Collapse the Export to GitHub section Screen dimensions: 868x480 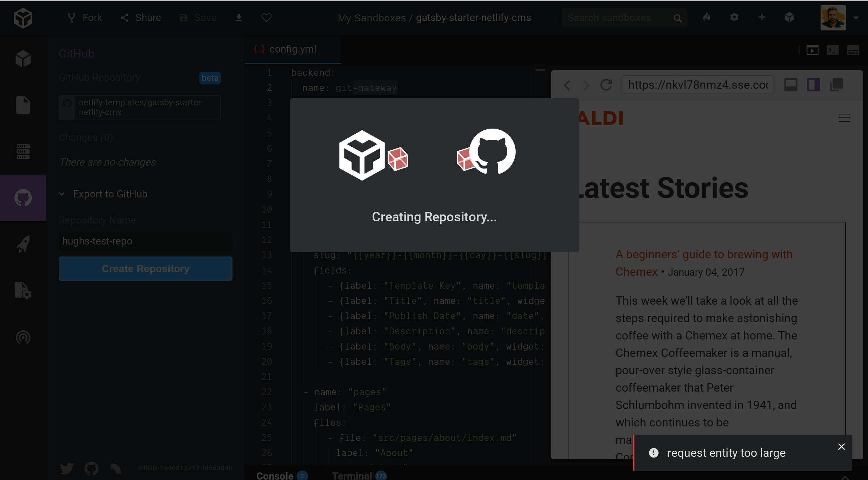[103, 194]
